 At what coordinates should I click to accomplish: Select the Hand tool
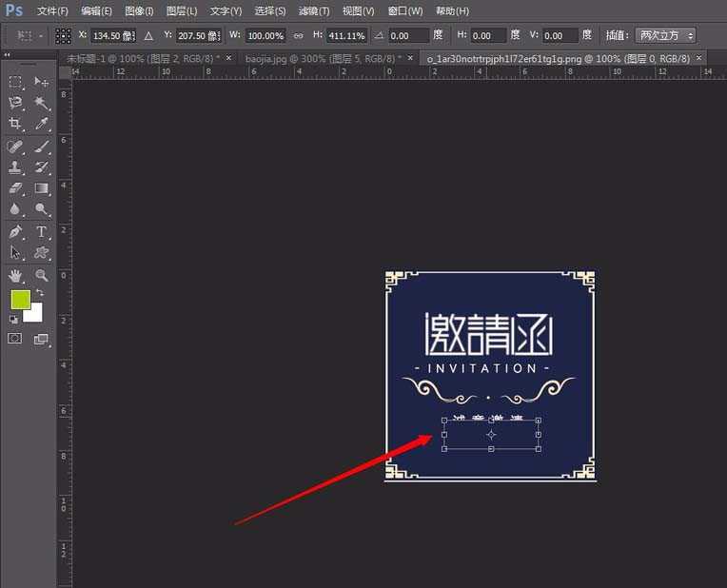15,276
